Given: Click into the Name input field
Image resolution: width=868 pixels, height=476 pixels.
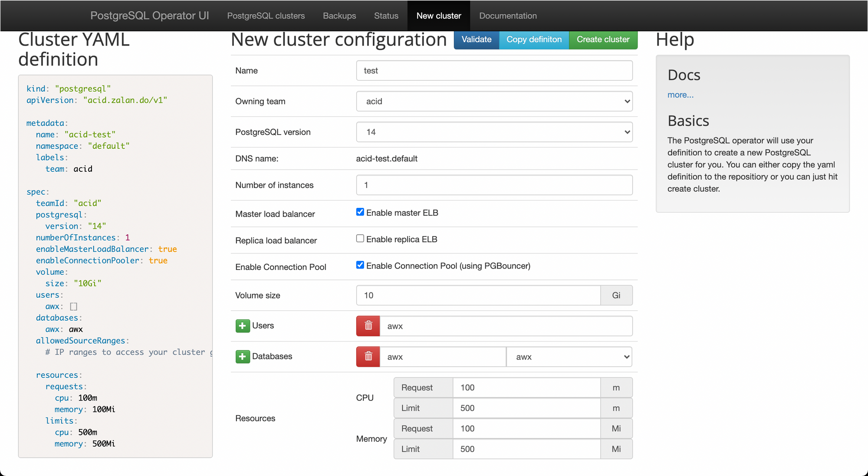Looking at the screenshot, I should coord(494,71).
